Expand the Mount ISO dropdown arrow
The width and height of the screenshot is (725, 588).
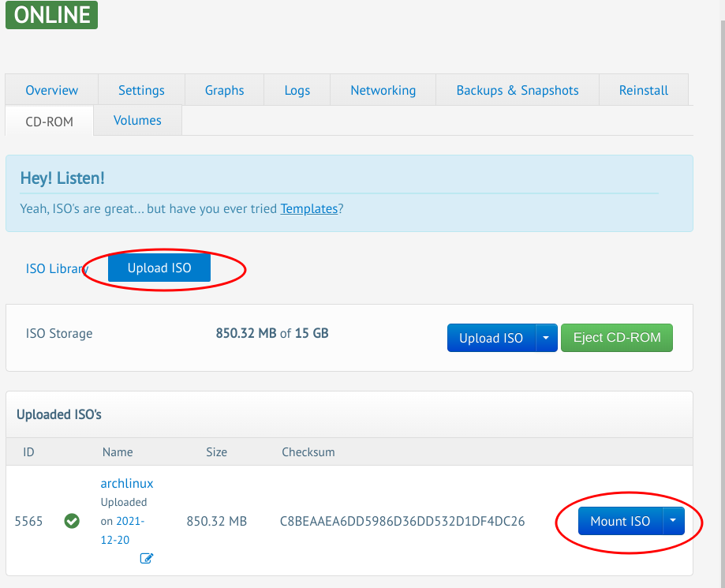(x=673, y=521)
